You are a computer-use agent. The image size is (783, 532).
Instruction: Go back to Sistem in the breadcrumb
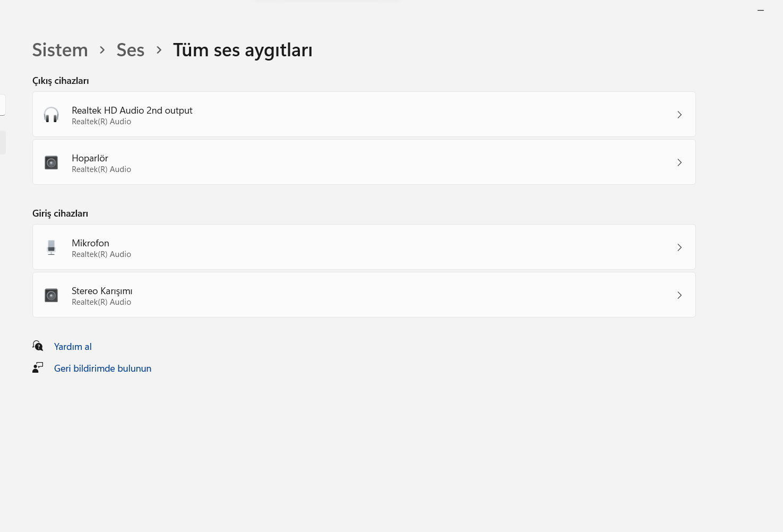tap(60, 50)
